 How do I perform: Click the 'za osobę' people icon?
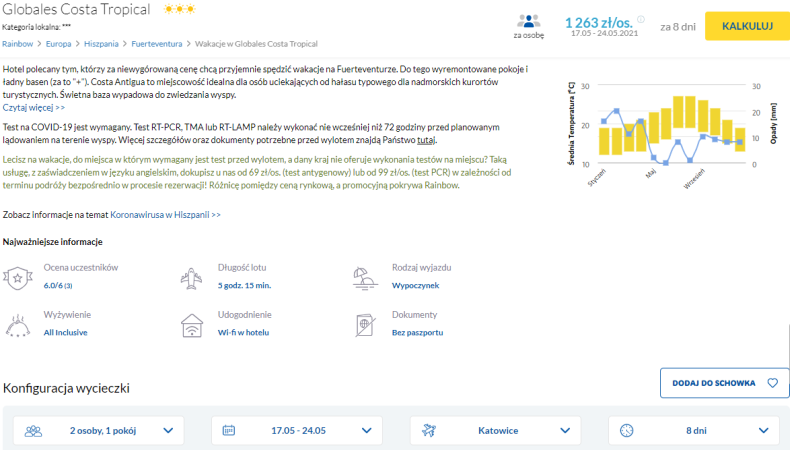[x=529, y=21]
